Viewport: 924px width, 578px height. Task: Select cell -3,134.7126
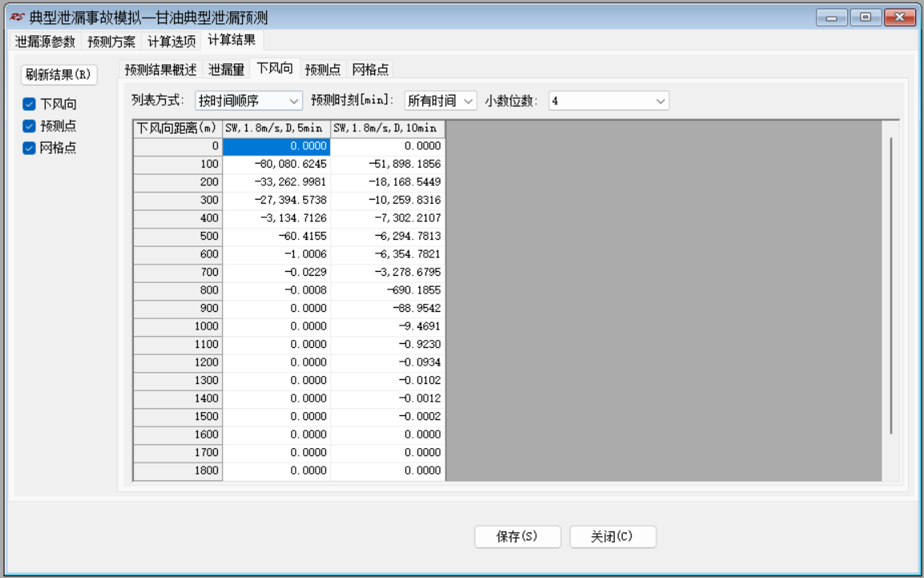coord(276,218)
